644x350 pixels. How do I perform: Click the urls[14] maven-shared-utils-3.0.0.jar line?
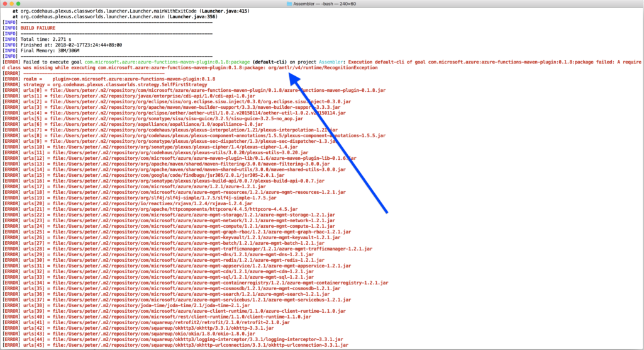174,169
